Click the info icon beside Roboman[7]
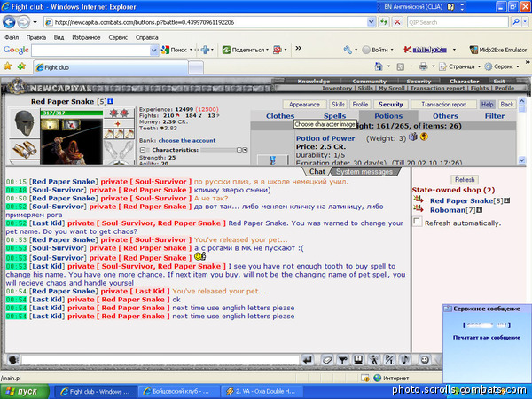 click(479, 210)
